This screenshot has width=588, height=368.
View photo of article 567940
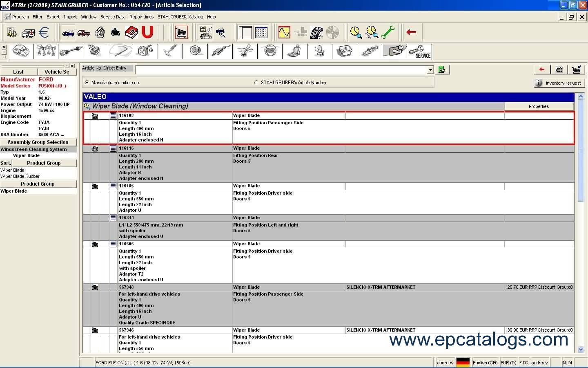(x=95, y=287)
